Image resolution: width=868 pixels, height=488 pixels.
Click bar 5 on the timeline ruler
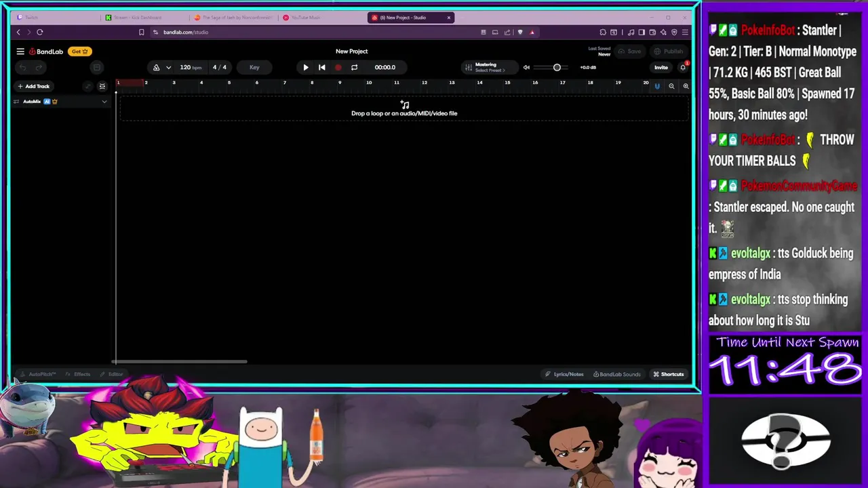click(x=229, y=83)
